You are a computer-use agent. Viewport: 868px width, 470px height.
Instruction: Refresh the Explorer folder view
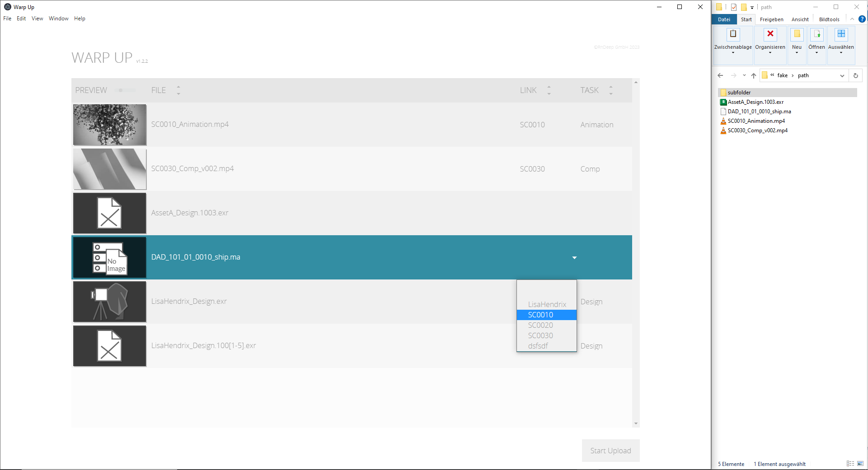pos(855,76)
